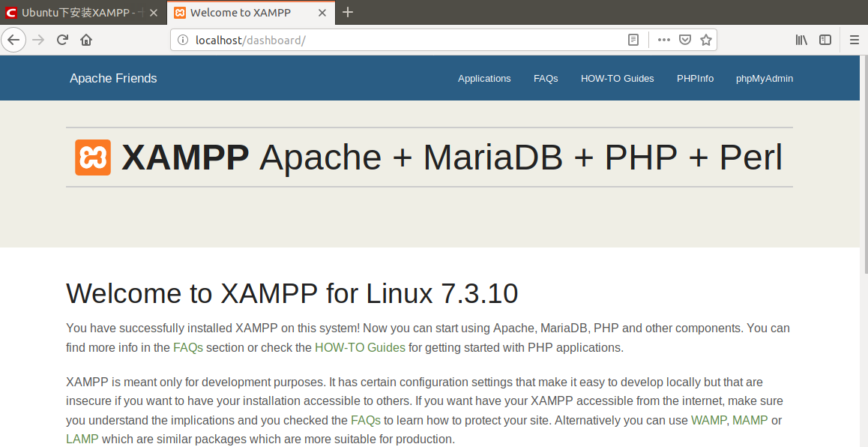Click the page's vertical scrollbar thumb
Image resolution: width=868 pixels, height=447 pixels.
[x=865, y=164]
